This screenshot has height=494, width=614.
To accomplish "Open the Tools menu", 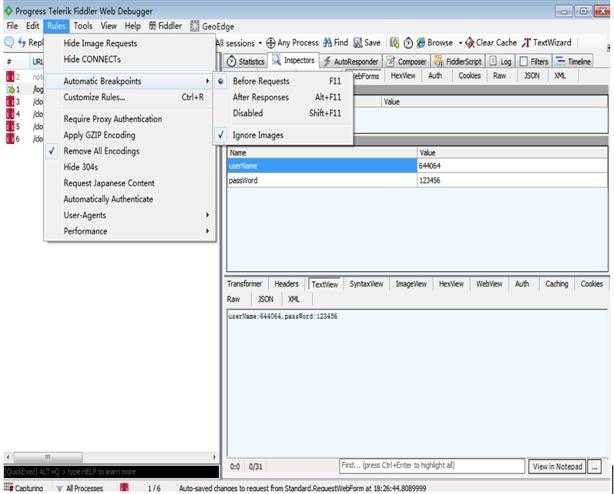I will (x=83, y=26).
